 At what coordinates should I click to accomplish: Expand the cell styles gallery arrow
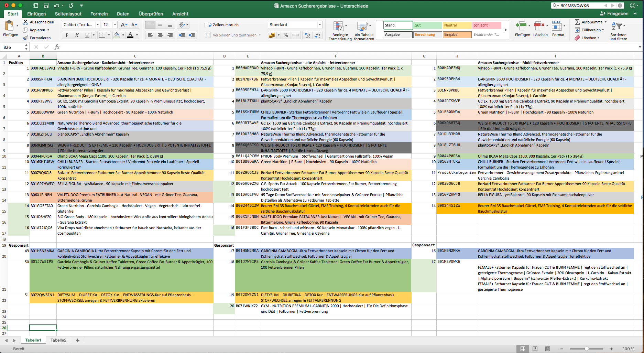[x=505, y=30]
